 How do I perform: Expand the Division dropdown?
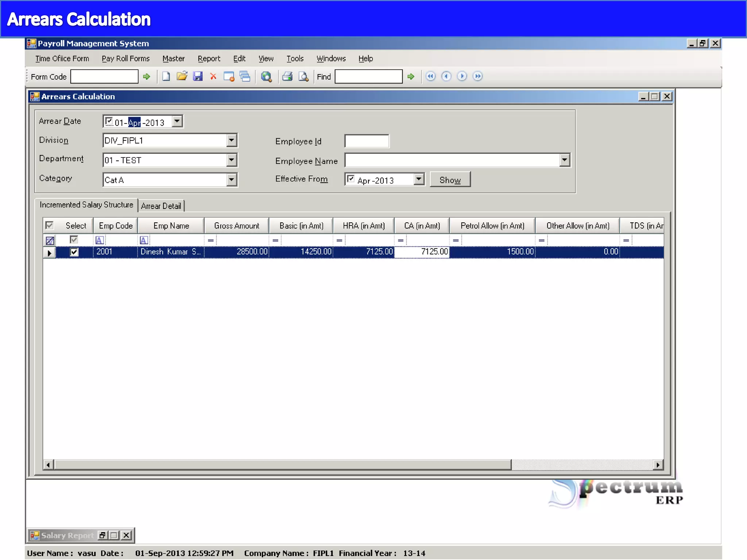pos(232,140)
